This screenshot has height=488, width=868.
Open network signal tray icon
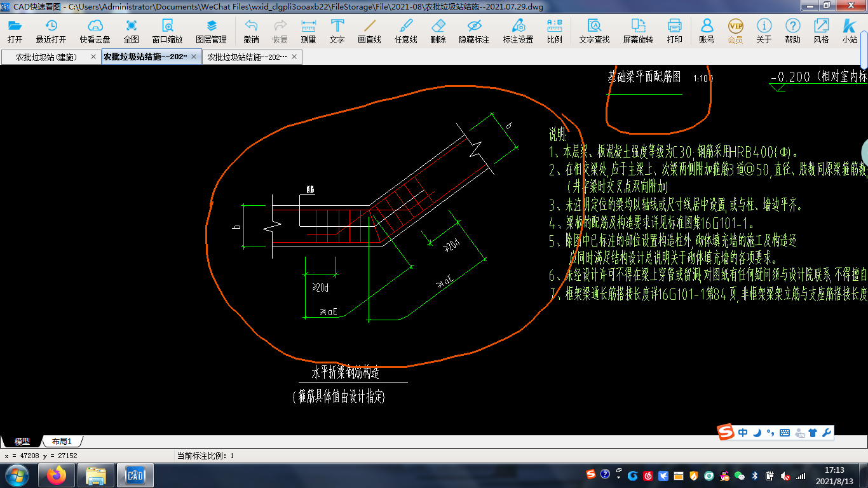pos(801,475)
